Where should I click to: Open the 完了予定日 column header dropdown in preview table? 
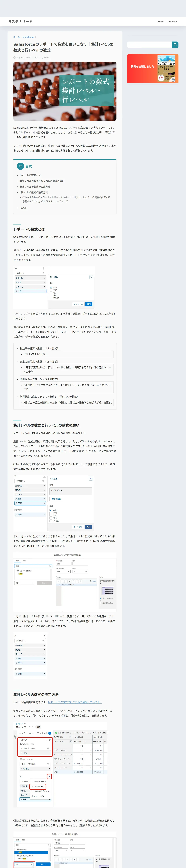(71, 737)
